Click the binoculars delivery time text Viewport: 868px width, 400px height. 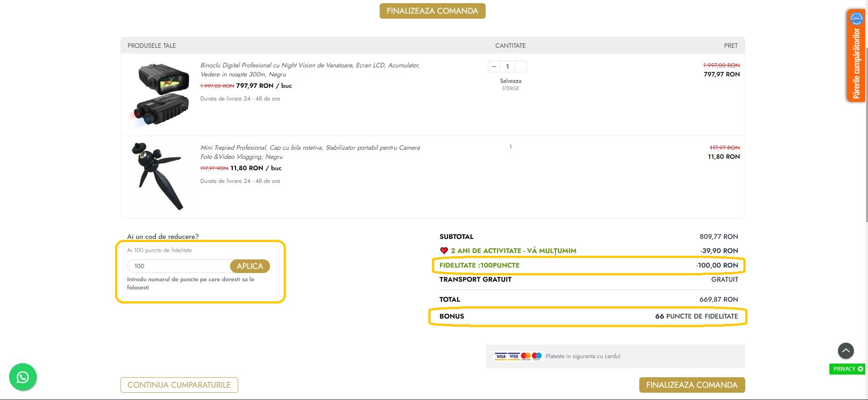[x=240, y=99]
